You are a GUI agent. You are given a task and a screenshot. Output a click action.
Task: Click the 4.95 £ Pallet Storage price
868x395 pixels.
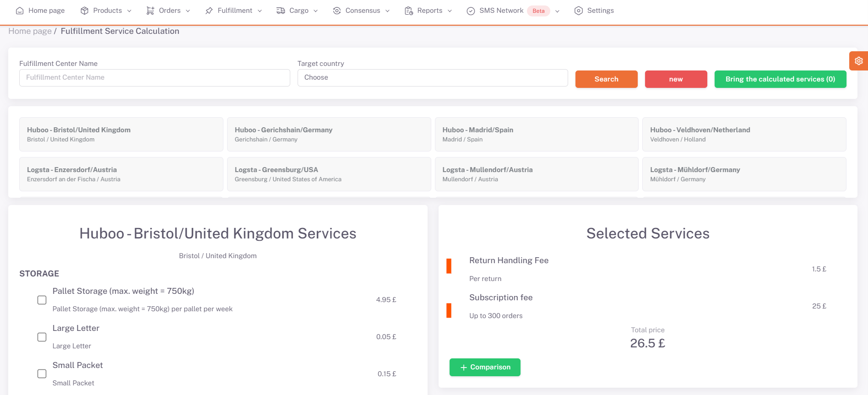click(x=386, y=300)
